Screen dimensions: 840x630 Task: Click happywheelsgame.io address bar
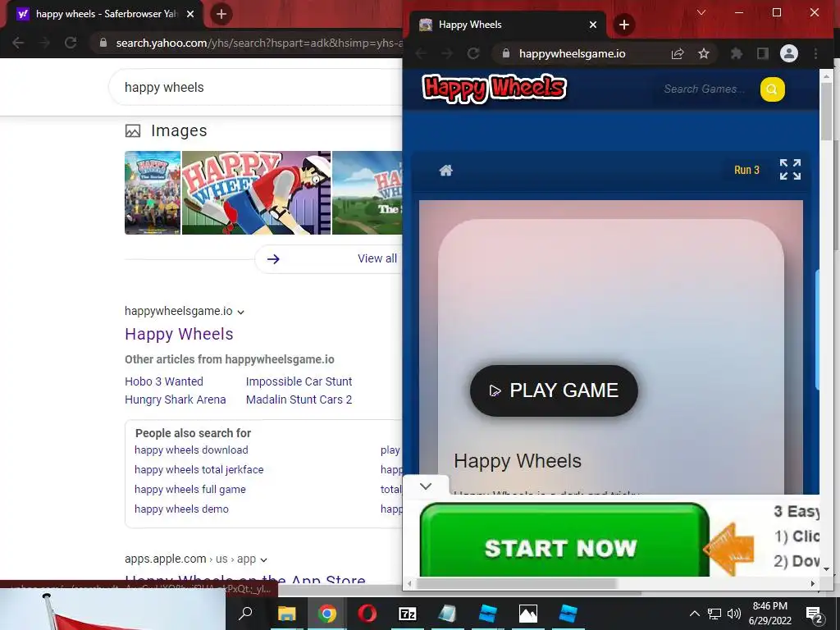pos(572,53)
